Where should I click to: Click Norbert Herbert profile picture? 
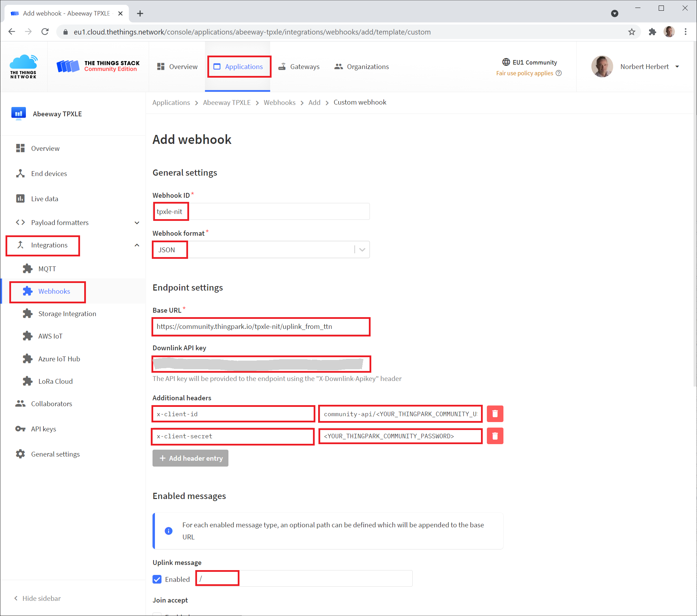[602, 67]
